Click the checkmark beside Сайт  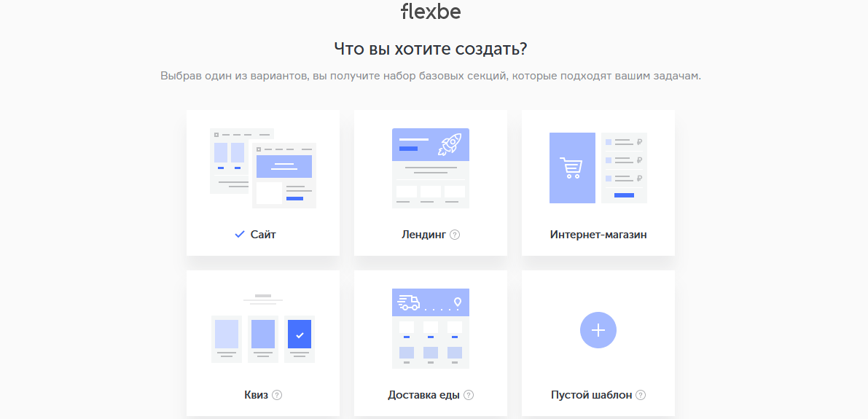[x=240, y=235]
